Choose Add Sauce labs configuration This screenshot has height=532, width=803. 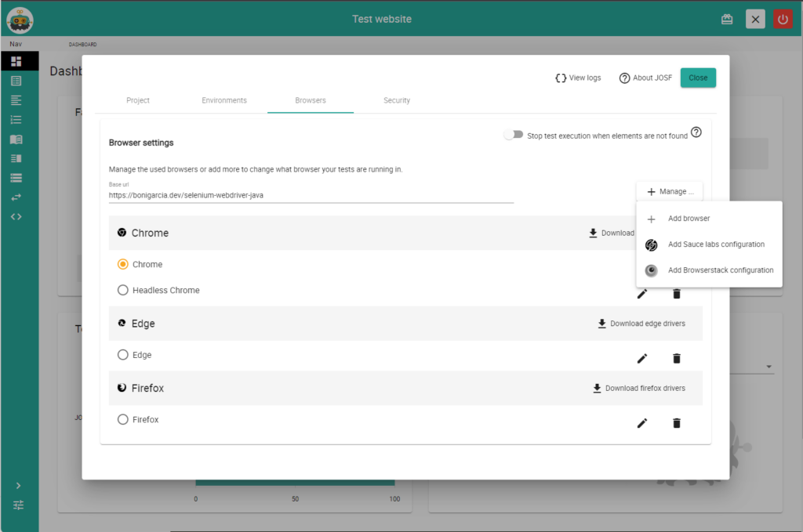click(x=715, y=244)
